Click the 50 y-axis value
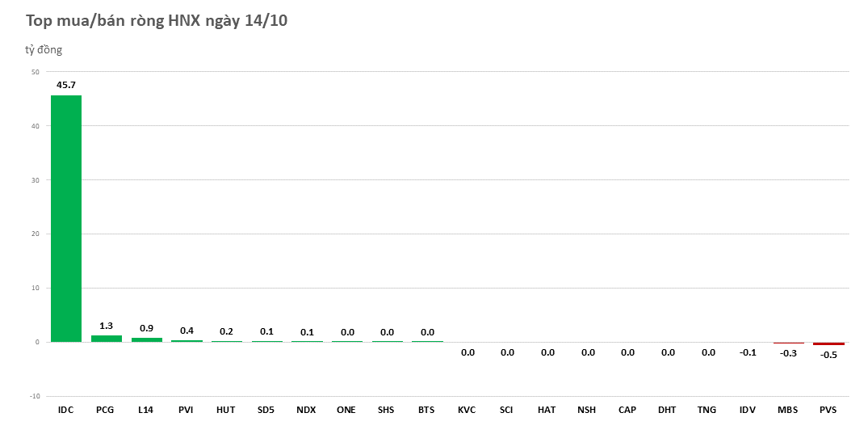The image size is (868, 434). [35, 72]
